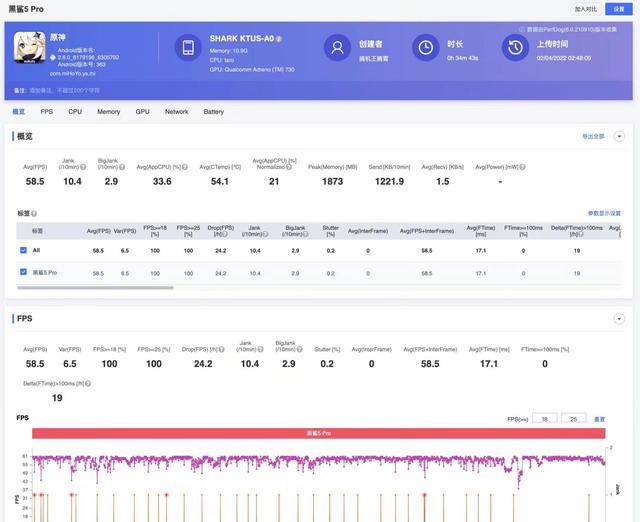
Task: Click the phone device icon beside SHARK KTUS-A0
Action: pyautogui.click(x=188, y=47)
